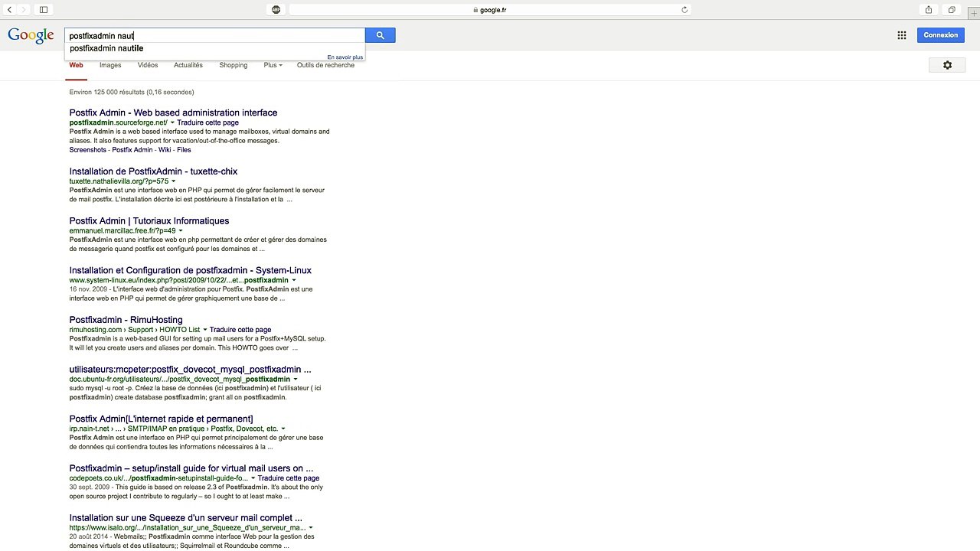This screenshot has height=551, width=980.
Task: Show all tabs overview icon
Action: [x=952, y=10]
